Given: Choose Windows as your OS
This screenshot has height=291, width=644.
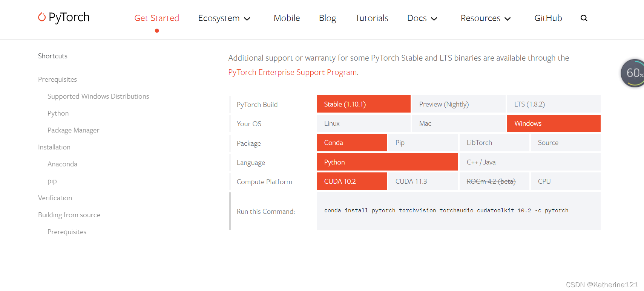Looking at the screenshot, I should coord(554,123).
